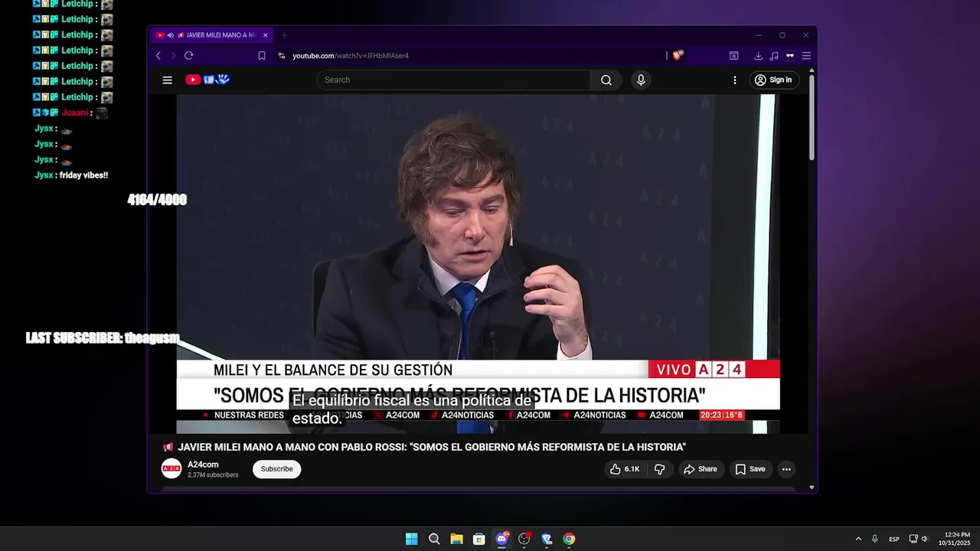The width and height of the screenshot is (980, 551).
Task: Switch input language ESP indicator
Action: point(894,539)
